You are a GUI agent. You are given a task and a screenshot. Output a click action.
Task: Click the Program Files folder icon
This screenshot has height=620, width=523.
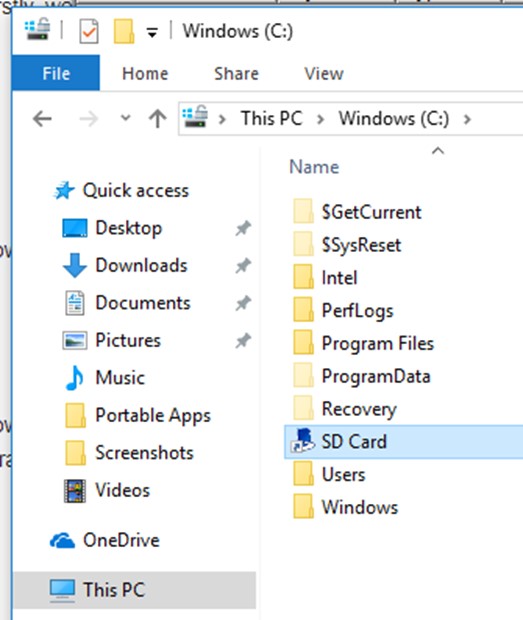click(303, 342)
